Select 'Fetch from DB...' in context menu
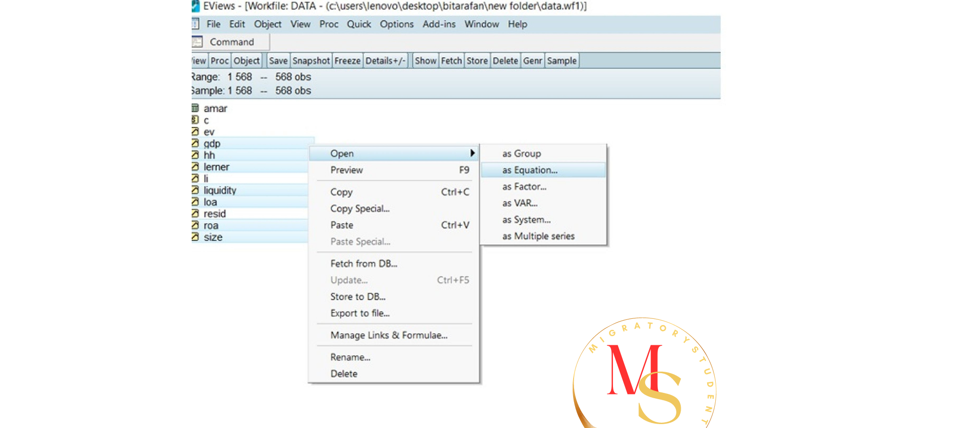The width and height of the screenshot is (980, 428). (394, 264)
